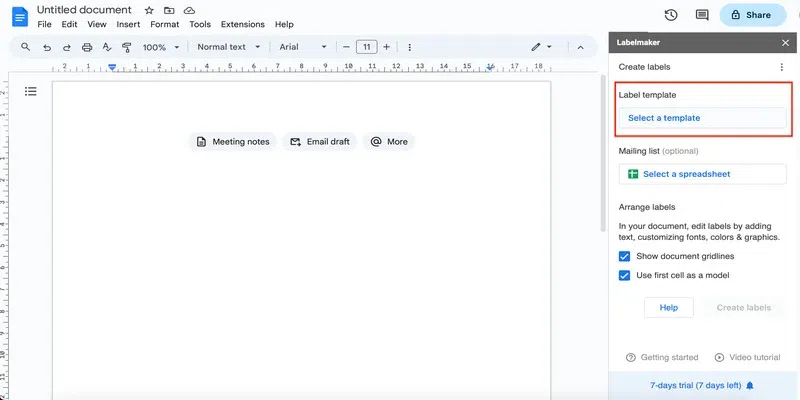800x400 pixels.
Task: Open the editing mode pencil dropdown
Action: click(x=541, y=47)
